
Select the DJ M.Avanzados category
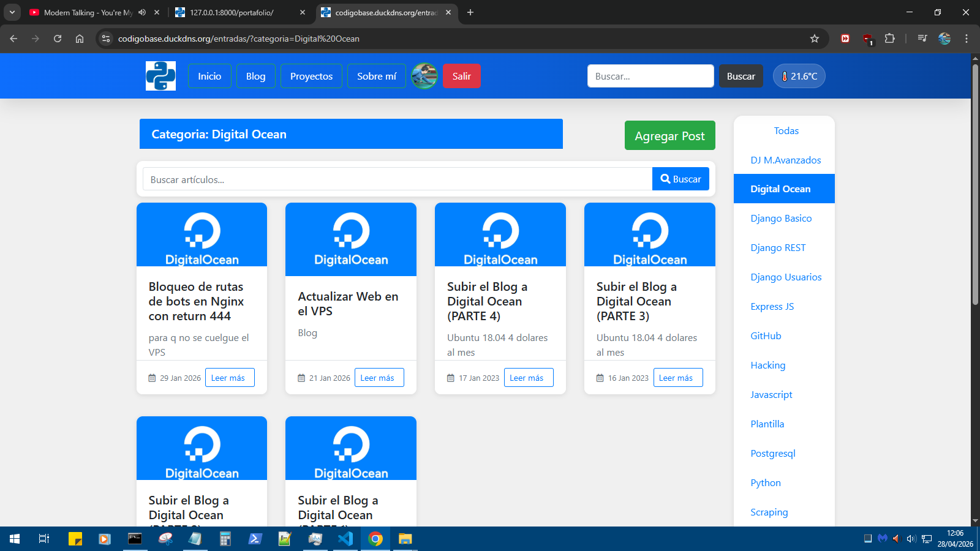coord(786,160)
